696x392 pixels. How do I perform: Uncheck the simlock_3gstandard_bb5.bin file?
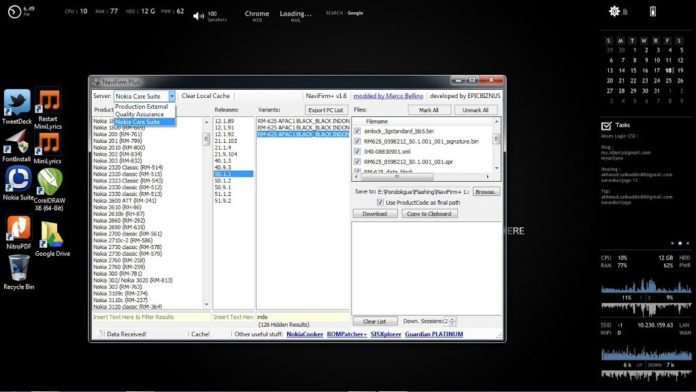358,131
